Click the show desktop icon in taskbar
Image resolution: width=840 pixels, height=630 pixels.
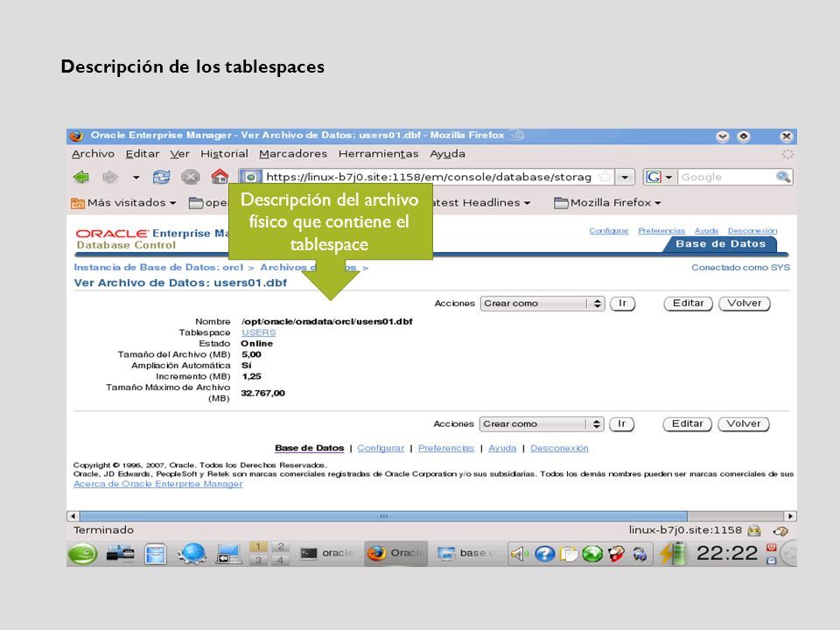click(228, 554)
